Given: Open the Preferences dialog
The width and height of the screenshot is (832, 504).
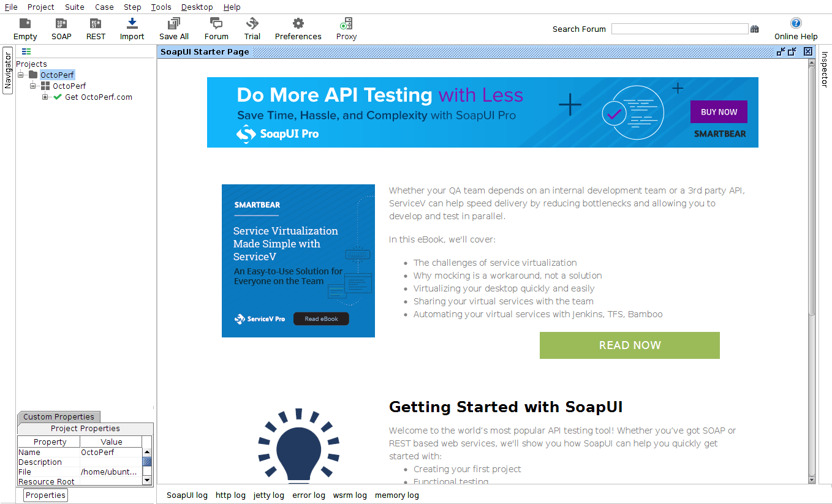Looking at the screenshot, I should pos(298,28).
